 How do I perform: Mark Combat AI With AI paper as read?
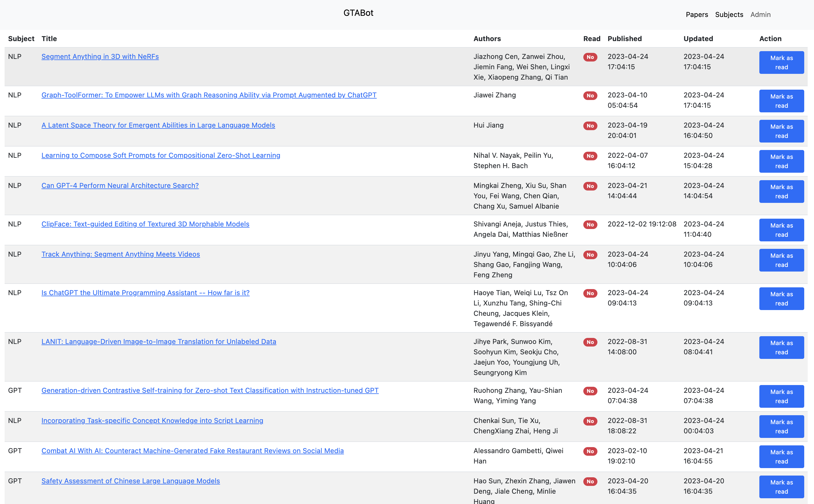(x=781, y=457)
